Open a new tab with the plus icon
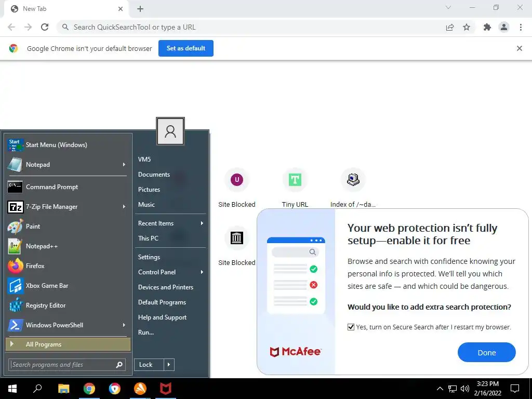 [140, 9]
